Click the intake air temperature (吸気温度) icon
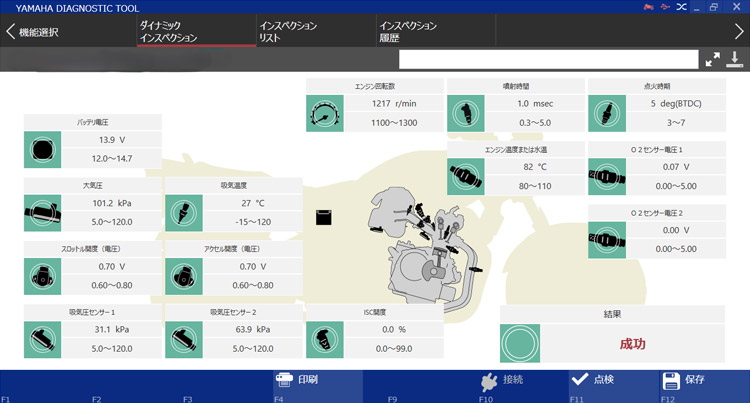 [184, 212]
